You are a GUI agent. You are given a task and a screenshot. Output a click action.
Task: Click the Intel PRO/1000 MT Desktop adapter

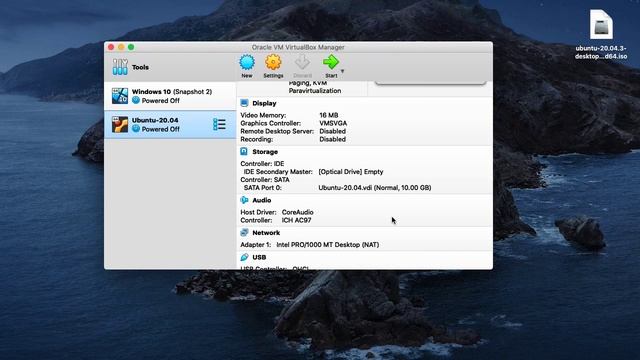point(327,245)
